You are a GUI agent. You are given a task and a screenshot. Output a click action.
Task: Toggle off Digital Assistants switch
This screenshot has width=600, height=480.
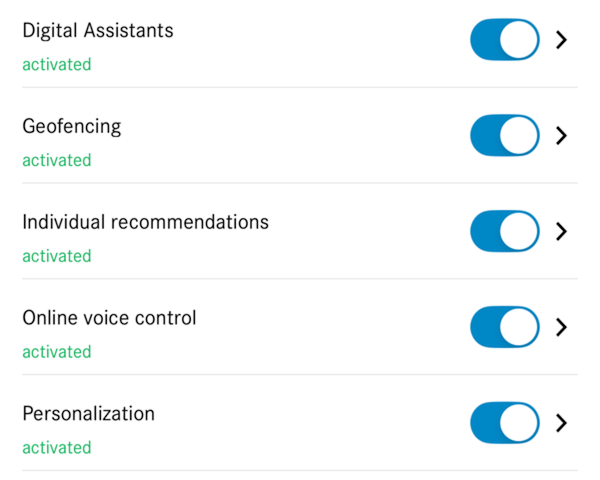pos(504,39)
